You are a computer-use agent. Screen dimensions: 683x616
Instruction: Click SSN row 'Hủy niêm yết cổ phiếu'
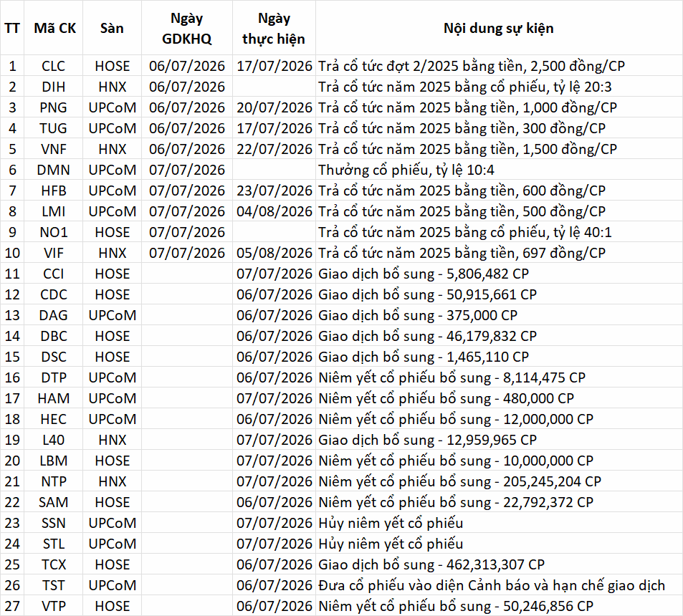coord(391,523)
